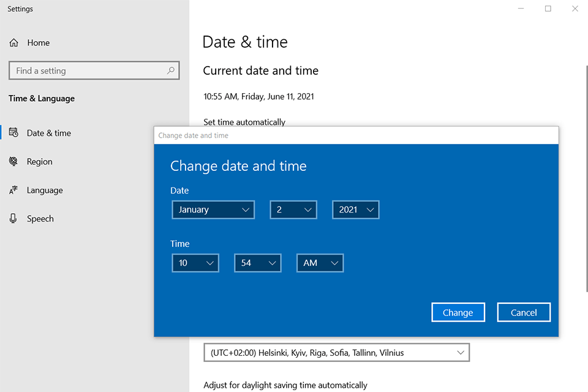Open the month dropdown showing January
The image size is (588, 392).
[213, 209]
